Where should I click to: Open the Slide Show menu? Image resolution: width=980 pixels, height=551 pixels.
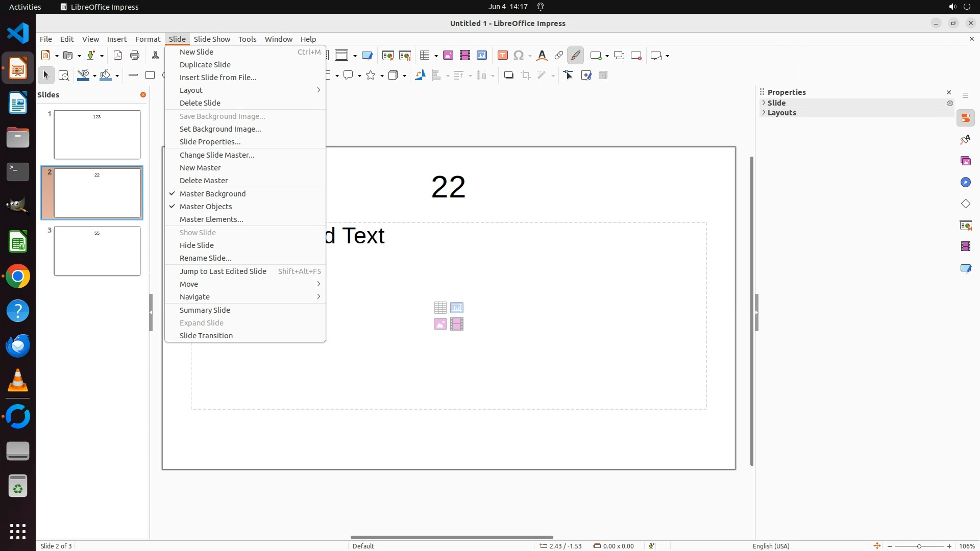point(212,39)
